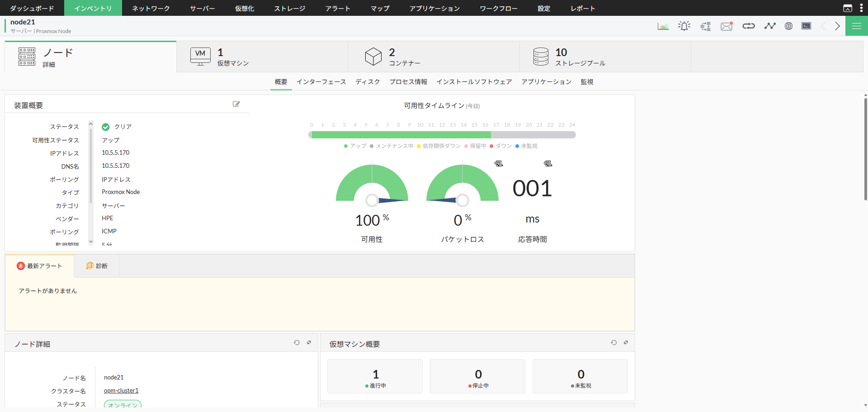Open the terminal console icon
This screenshot has height=412, width=868.
pos(807,26)
